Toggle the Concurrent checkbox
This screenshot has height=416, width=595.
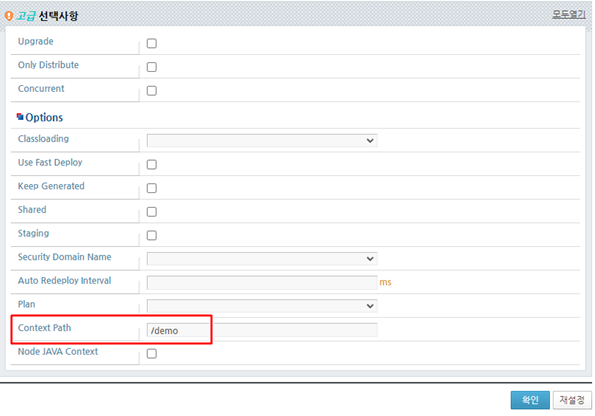click(x=152, y=91)
